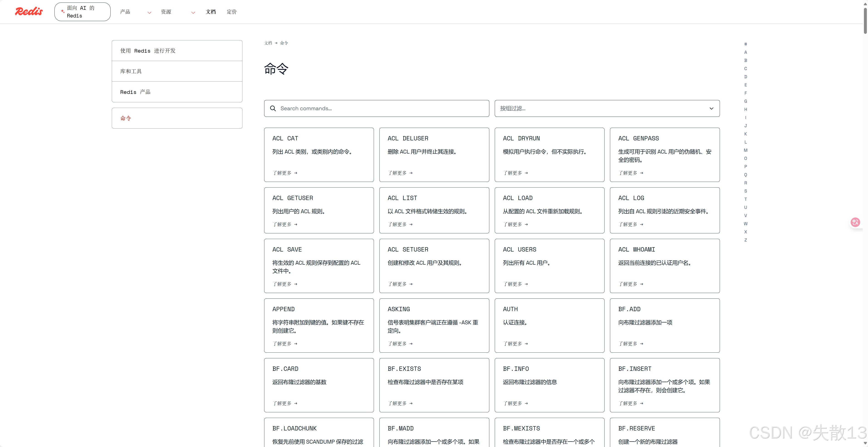This screenshot has width=868, height=447.
Task: Open the ACL USERS command title
Action: click(519, 249)
